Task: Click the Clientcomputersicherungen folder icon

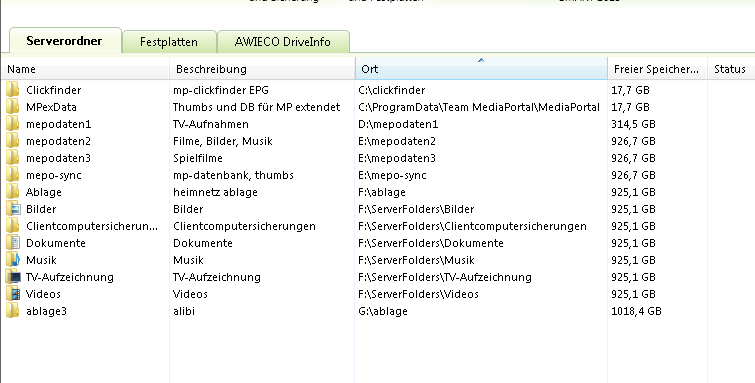Action: (13, 226)
